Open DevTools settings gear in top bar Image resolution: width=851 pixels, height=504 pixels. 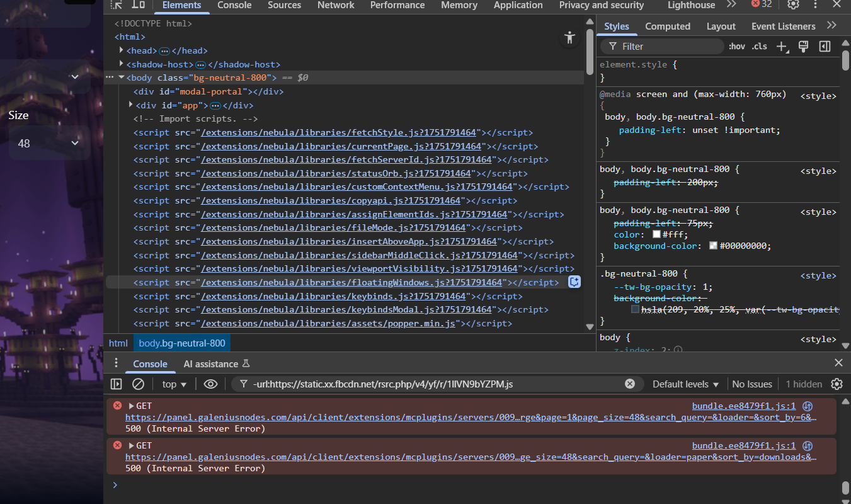tap(794, 4)
